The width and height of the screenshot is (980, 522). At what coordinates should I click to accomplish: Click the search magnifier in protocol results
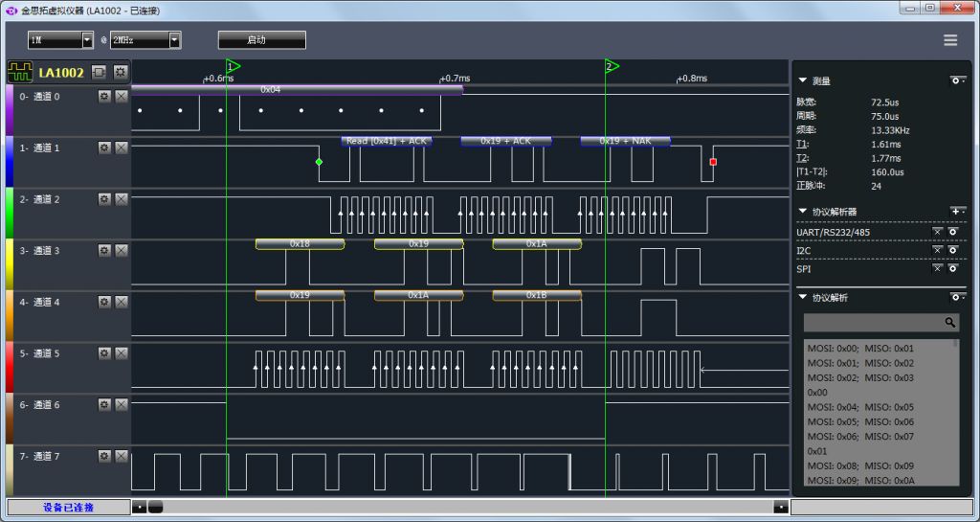click(950, 323)
